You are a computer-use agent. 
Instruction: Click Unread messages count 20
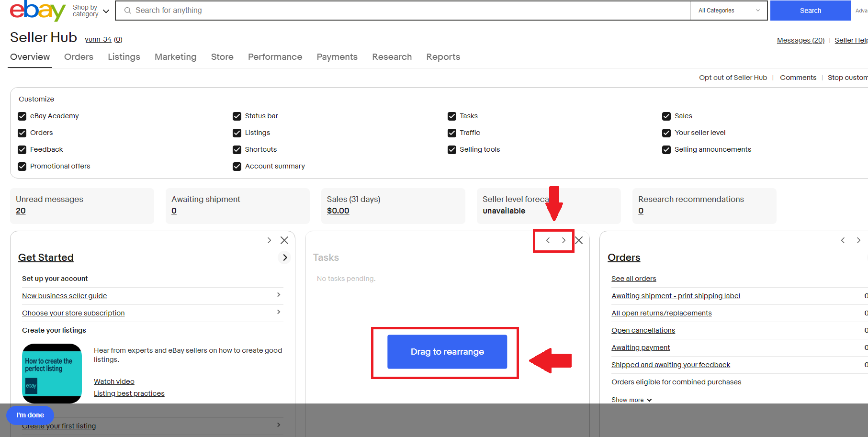21,211
